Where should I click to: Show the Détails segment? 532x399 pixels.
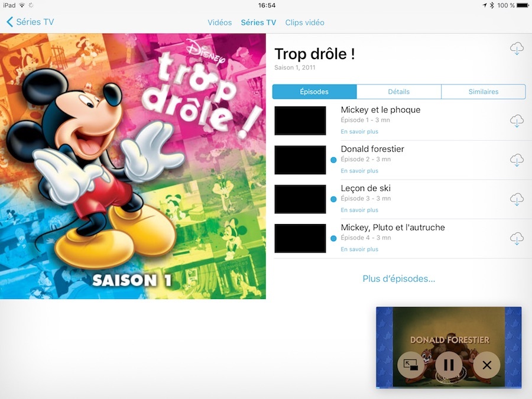tap(398, 92)
